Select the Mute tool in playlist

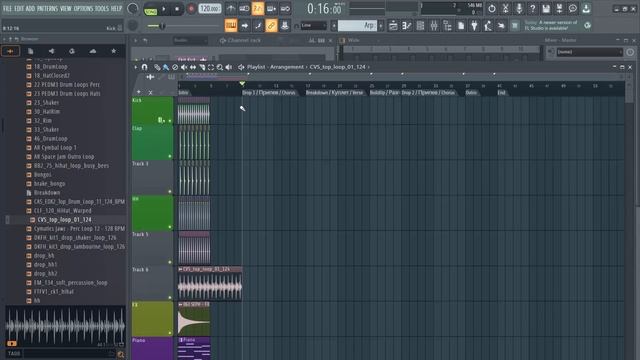pos(184,67)
